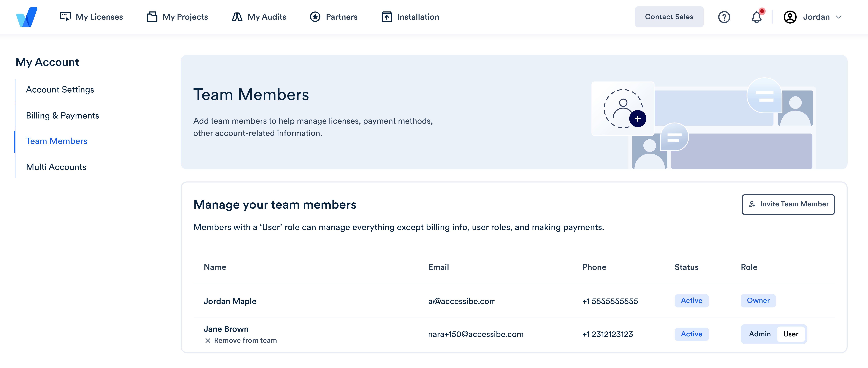Select the My Projects briefcase icon
Image resolution: width=868 pixels, height=368 pixels.
[x=152, y=16]
